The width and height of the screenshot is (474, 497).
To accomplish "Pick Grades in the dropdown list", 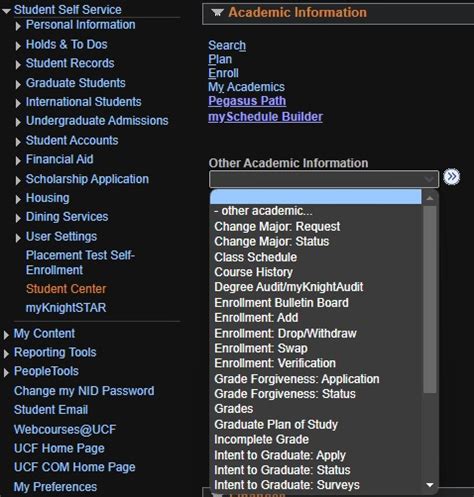I will coord(234,409).
